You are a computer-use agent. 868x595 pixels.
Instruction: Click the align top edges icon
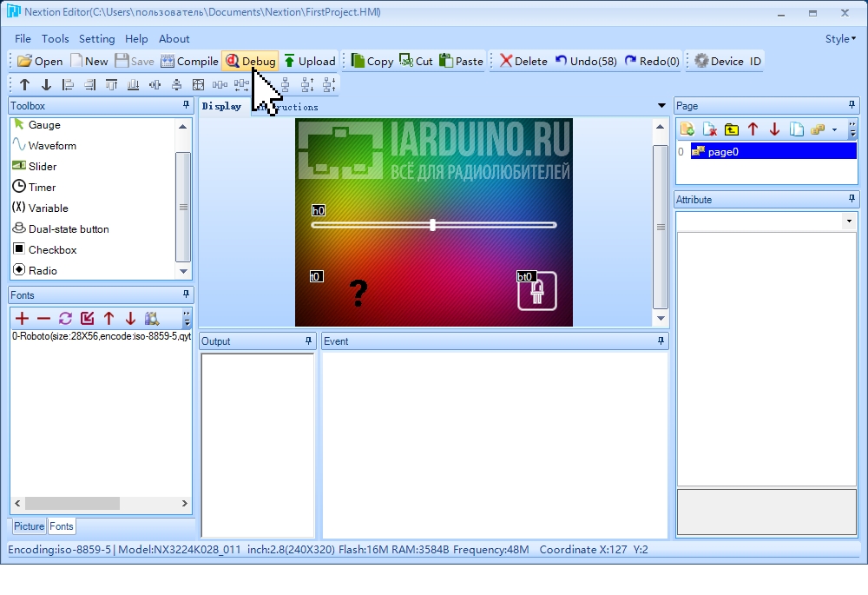pyautogui.click(x=111, y=85)
